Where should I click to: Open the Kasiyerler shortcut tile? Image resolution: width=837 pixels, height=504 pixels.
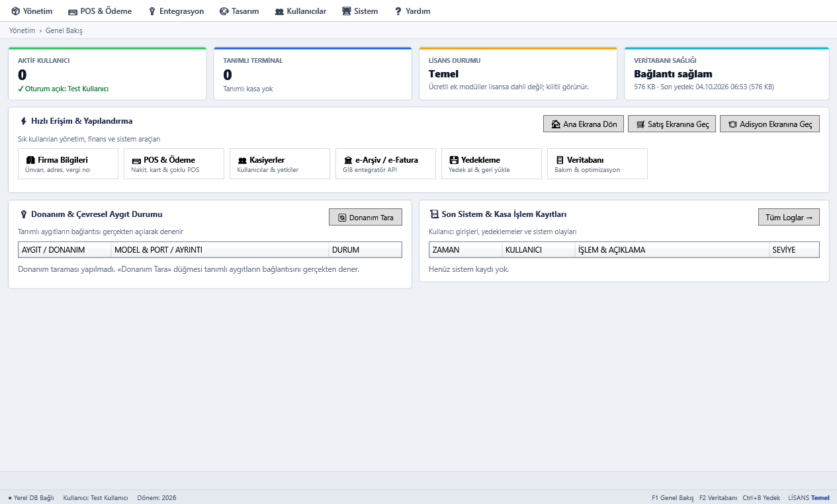click(x=280, y=164)
